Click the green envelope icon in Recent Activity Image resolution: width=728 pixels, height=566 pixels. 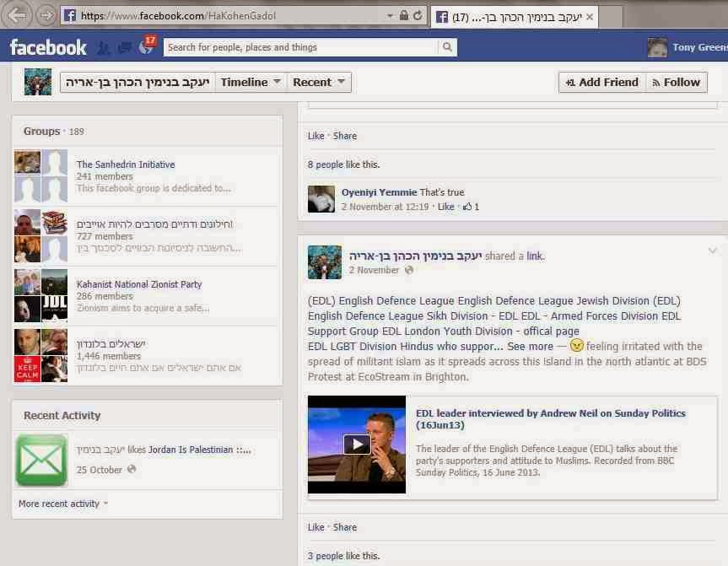tap(41, 460)
